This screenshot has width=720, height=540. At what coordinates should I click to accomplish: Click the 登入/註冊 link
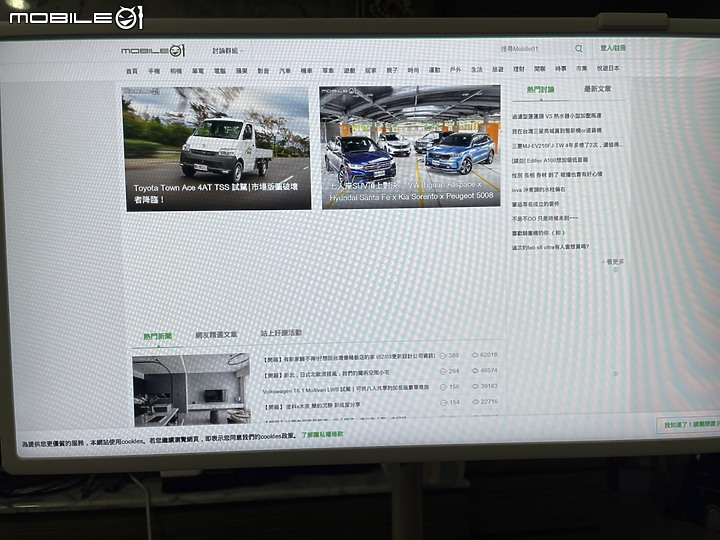pyautogui.click(x=613, y=48)
